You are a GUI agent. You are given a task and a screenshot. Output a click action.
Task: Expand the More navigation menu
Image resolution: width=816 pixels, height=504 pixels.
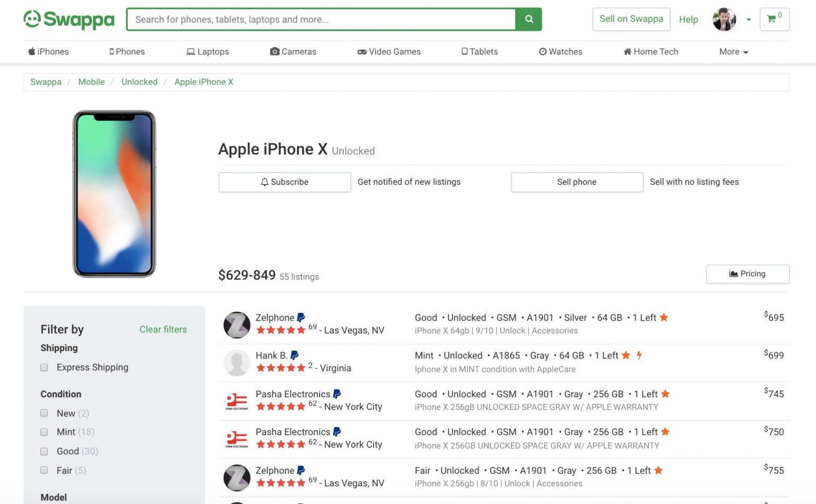pyautogui.click(x=733, y=52)
